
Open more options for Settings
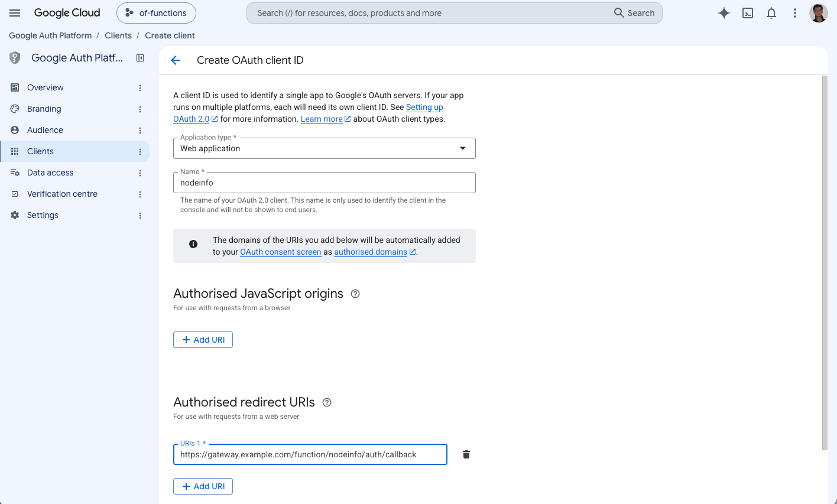pos(140,216)
